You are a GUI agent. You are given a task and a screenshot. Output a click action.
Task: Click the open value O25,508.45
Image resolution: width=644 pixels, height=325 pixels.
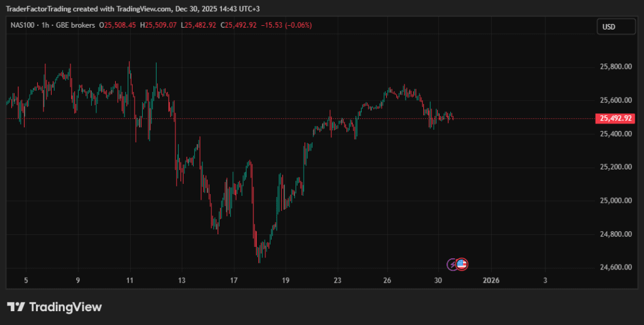tap(118, 25)
